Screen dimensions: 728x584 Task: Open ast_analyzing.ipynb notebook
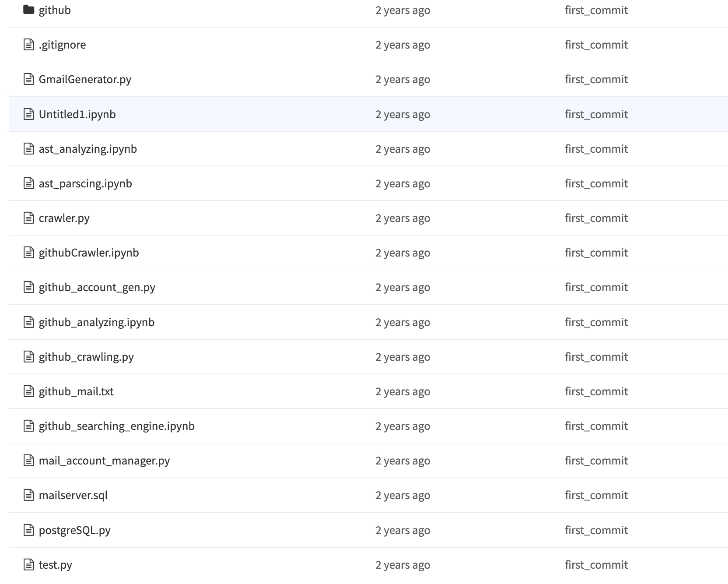pos(87,149)
